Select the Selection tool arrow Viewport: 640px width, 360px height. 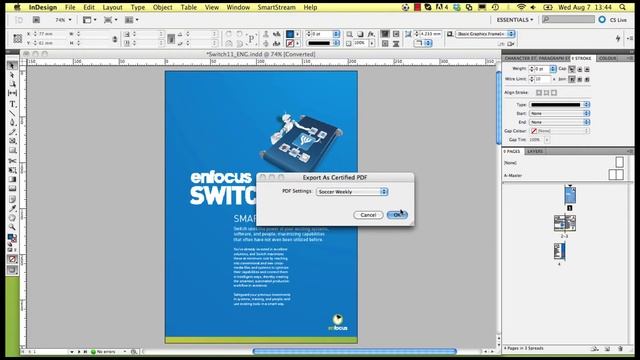[12, 66]
